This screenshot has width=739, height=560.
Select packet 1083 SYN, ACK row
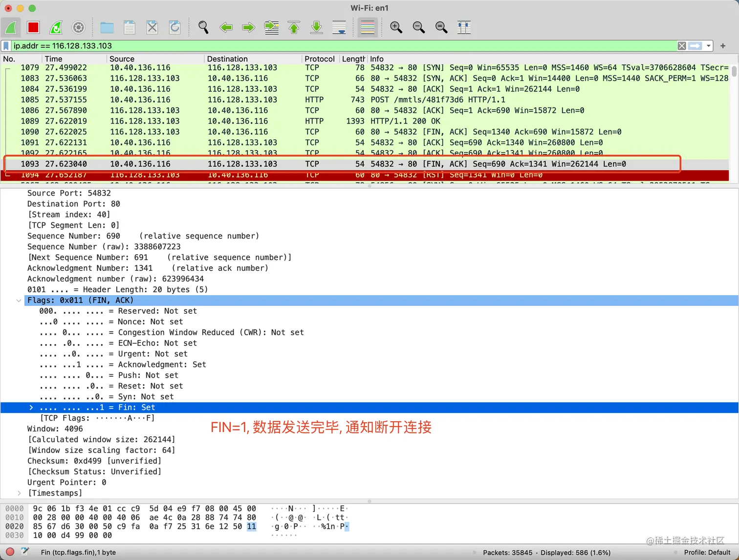[365, 78]
